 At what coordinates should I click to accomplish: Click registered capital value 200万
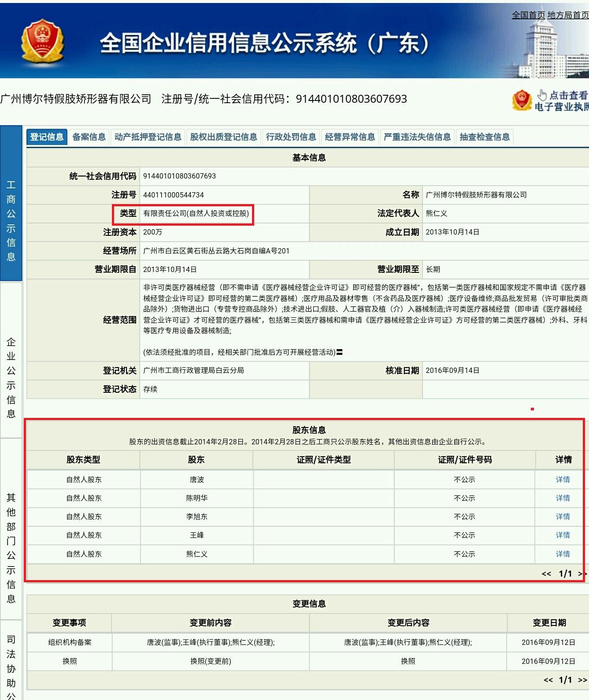point(152,232)
